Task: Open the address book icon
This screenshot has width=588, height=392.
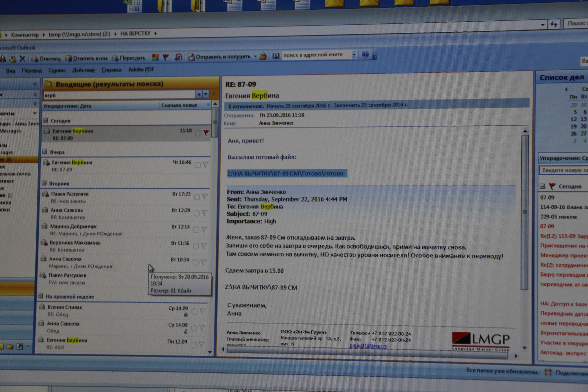Action: point(276,56)
